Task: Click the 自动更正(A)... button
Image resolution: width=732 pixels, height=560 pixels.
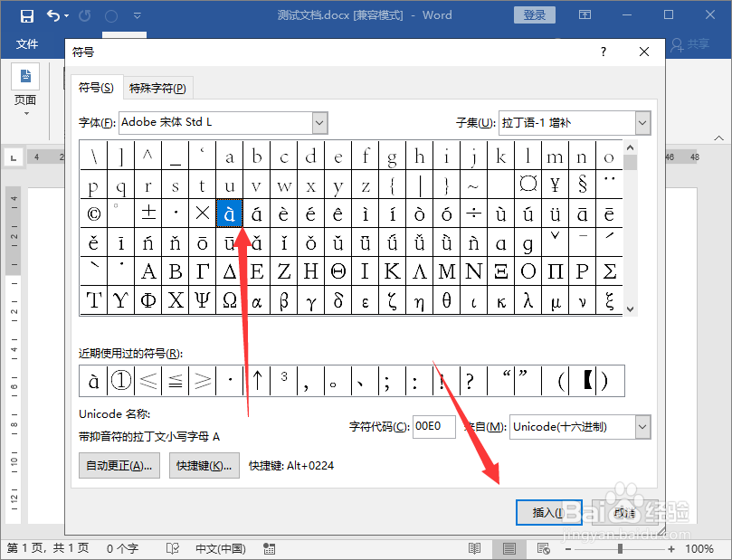Action: (x=119, y=466)
